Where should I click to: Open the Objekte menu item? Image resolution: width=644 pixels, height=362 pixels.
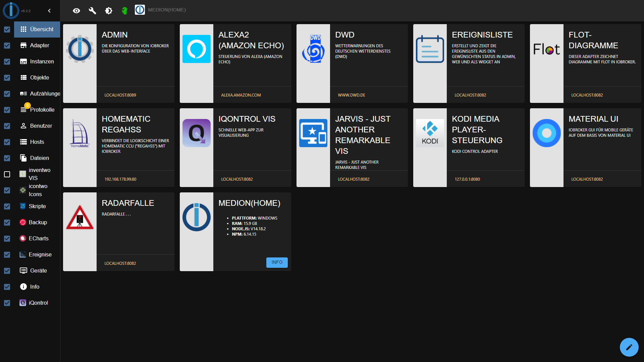(x=37, y=78)
